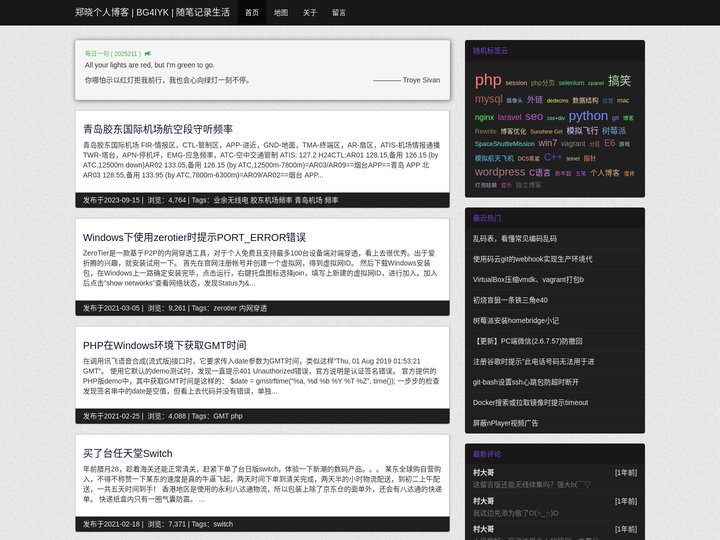The height and width of the screenshot is (540, 720).
Task: Select the vagrant tag in the tag cloud
Action: [573, 144]
